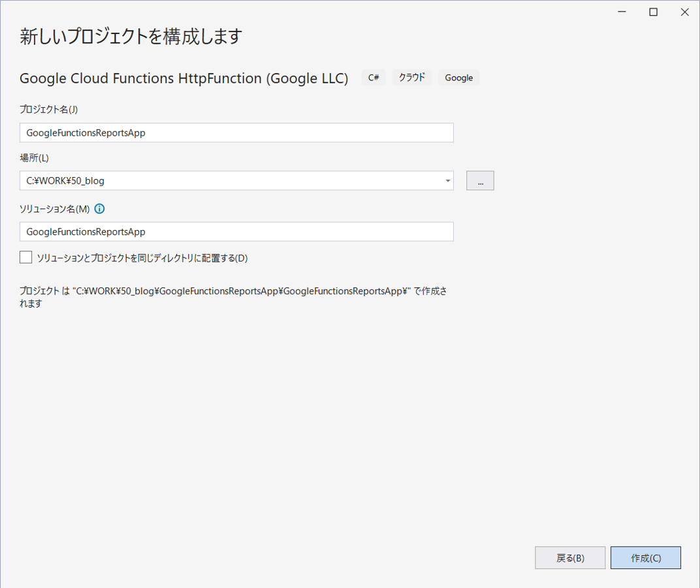
Task: Minimize the configure project window
Action: tap(622, 12)
